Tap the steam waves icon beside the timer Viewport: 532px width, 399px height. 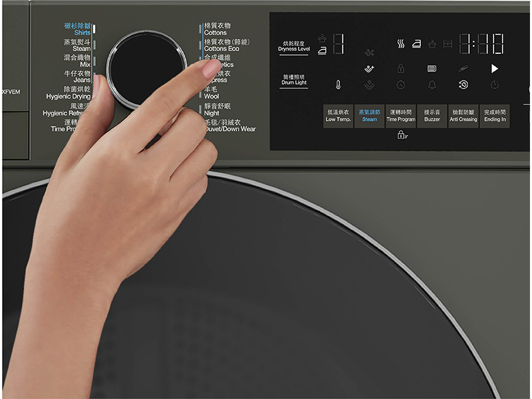(x=401, y=44)
